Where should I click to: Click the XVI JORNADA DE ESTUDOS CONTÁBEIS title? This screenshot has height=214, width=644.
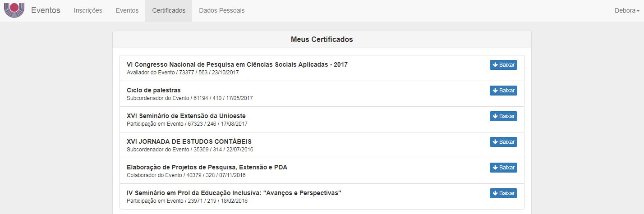pyautogui.click(x=189, y=141)
